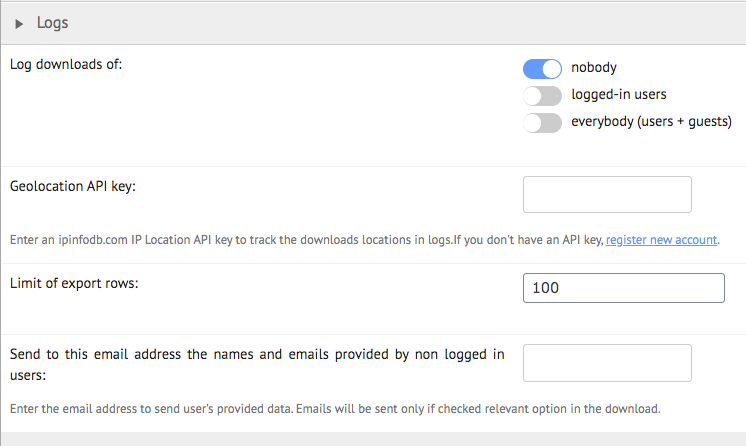This screenshot has height=446, width=746.
Task: Click the 'Limit of export rows:' label
Action: (x=74, y=283)
